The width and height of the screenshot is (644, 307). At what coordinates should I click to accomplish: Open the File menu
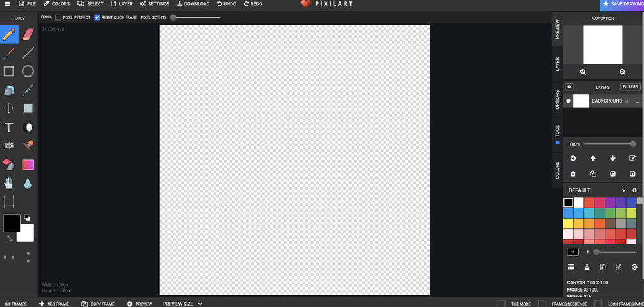click(27, 4)
